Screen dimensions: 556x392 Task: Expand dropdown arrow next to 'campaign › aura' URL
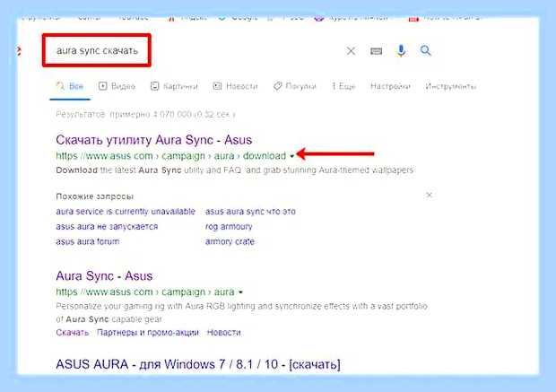click(x=240, y=292)
